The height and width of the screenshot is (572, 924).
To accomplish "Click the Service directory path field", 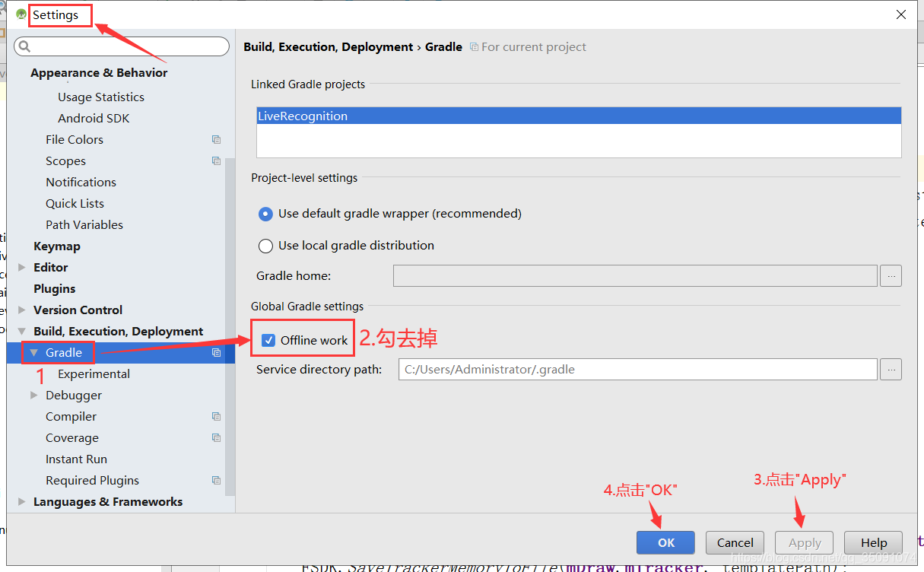I will (x=638, y=370).
